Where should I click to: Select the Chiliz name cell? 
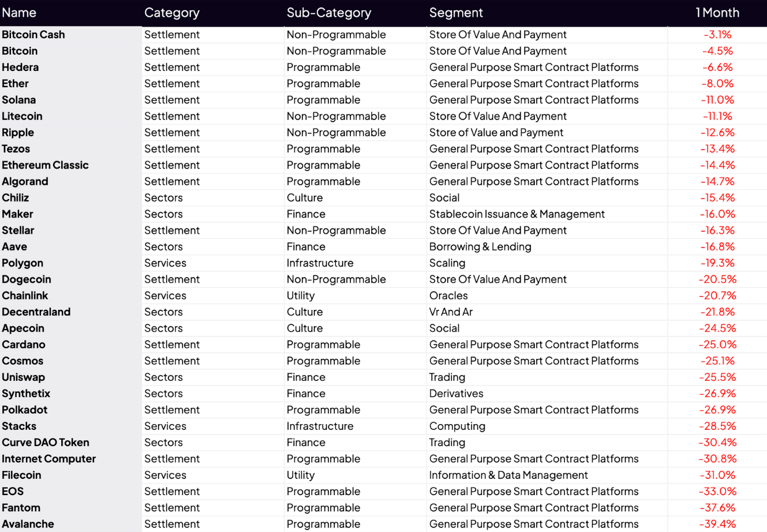pos(16,198)
